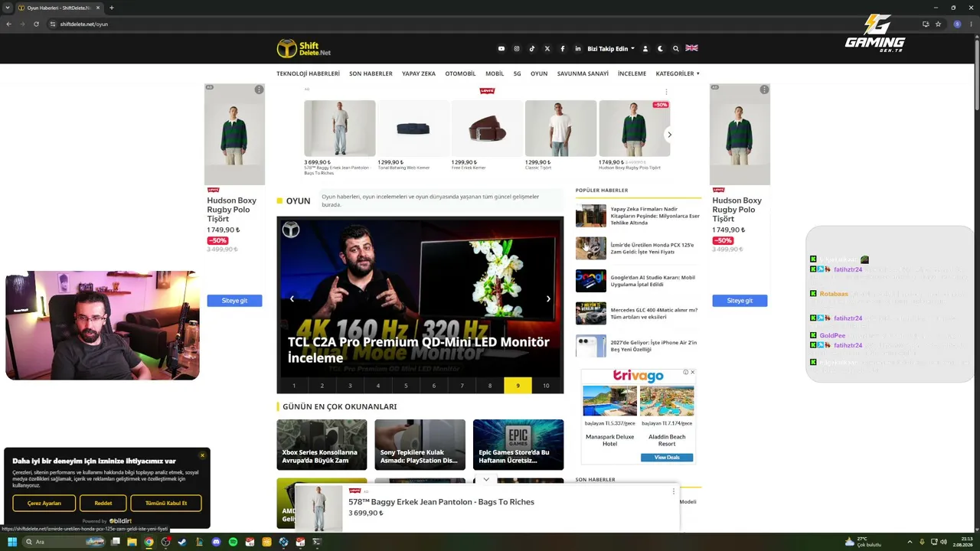The height and width of the screenshot is (551, 980).
Task: Open the weather widget showing 27°C
Action: pyautogui.click(x=863, y=542)
